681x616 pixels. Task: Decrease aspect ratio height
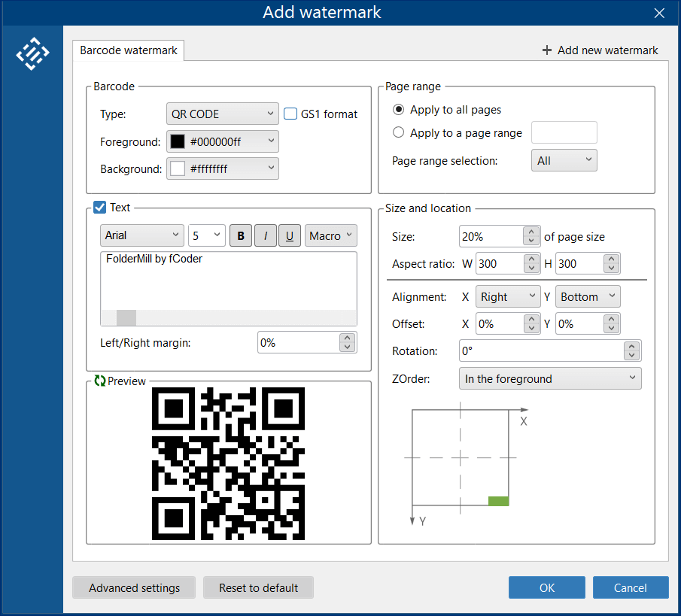click(x=612, y=269)
